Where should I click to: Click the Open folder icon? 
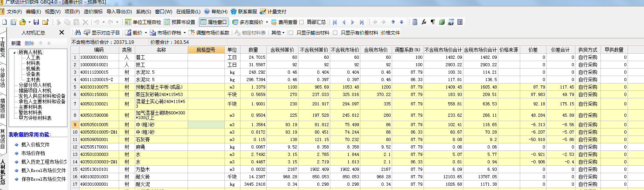point(22,22)
